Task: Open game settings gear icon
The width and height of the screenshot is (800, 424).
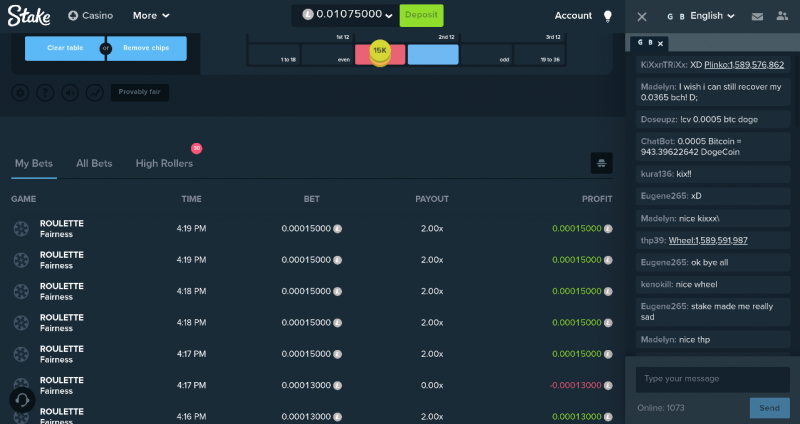Action: 20,92
